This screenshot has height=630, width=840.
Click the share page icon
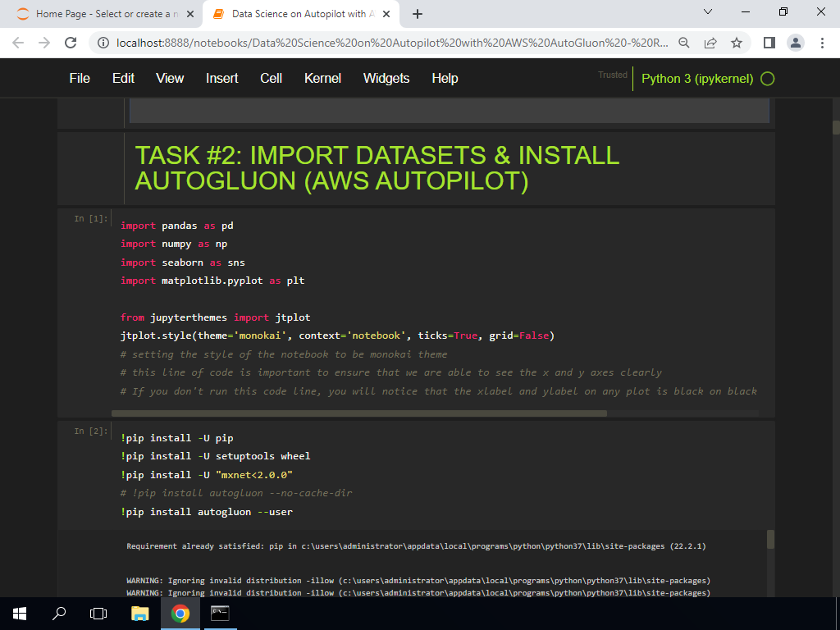click(x=710, y=43)
